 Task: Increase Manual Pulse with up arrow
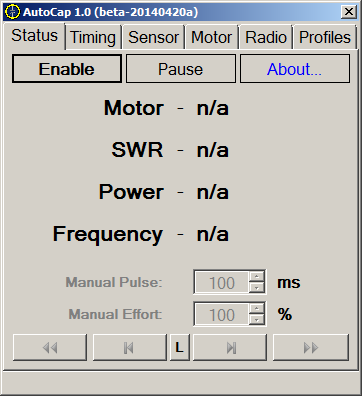coord(257,276)
